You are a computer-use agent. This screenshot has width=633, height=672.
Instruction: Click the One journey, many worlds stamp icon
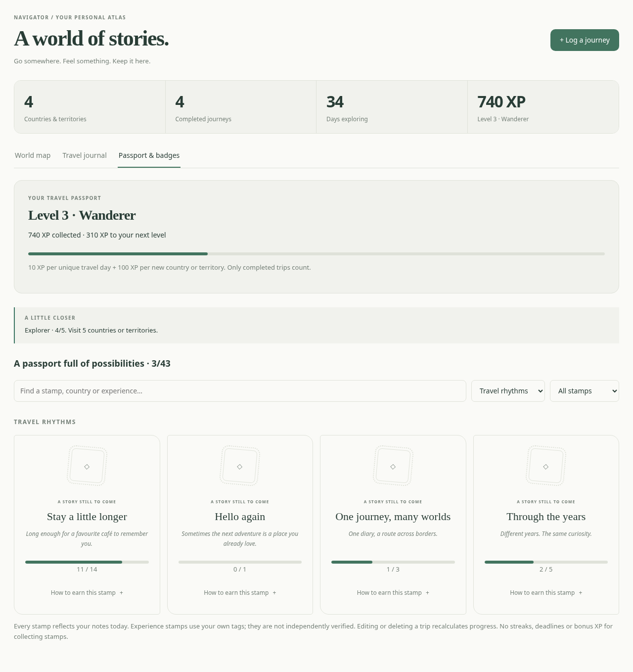point(393,466)
